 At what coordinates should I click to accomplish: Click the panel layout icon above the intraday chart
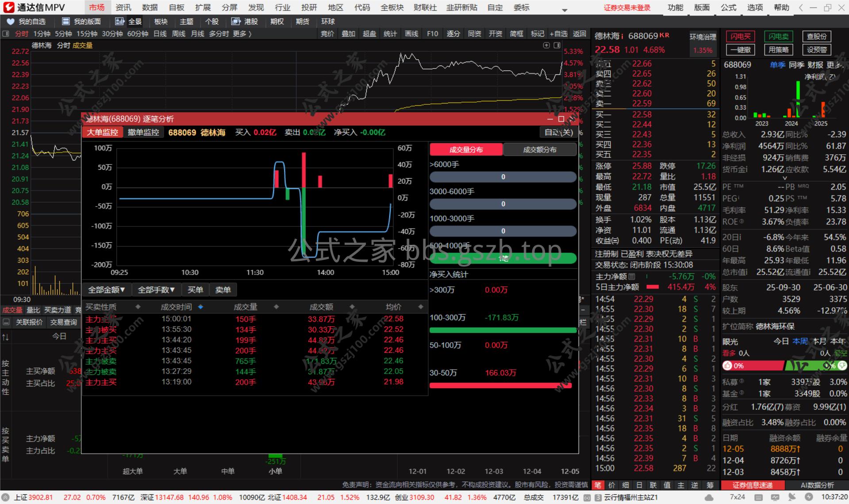(x=557, y=45)
